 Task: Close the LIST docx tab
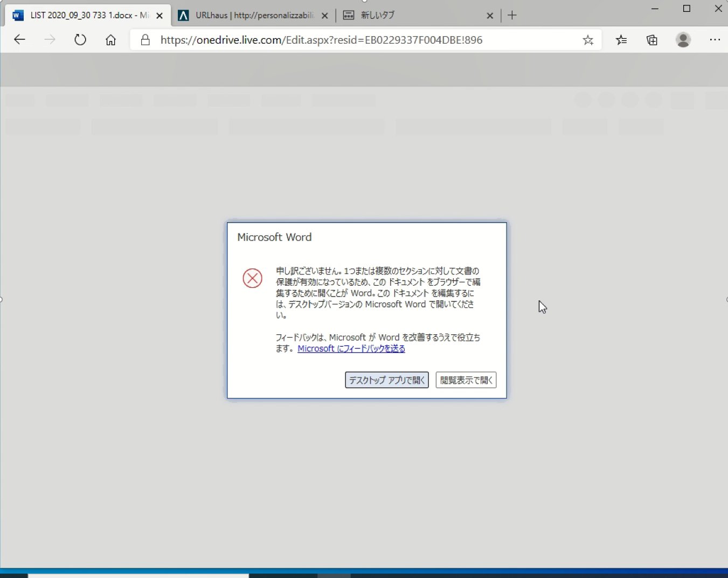(160, 16)
